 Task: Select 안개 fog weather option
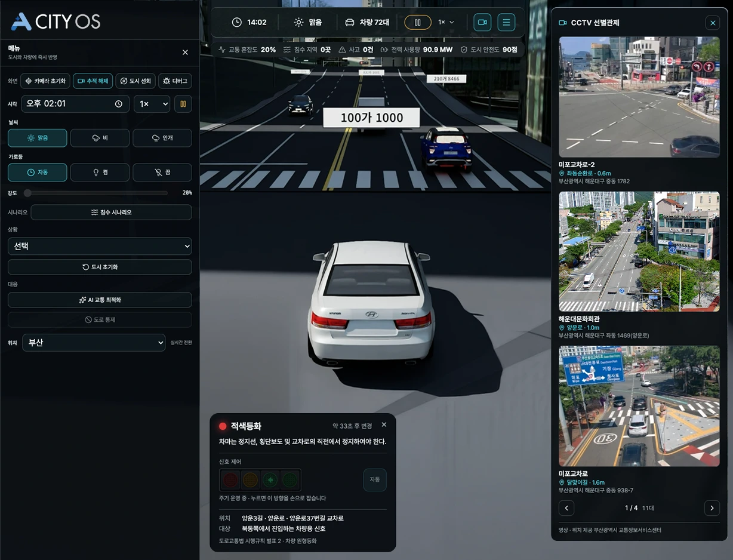point(162,138)
